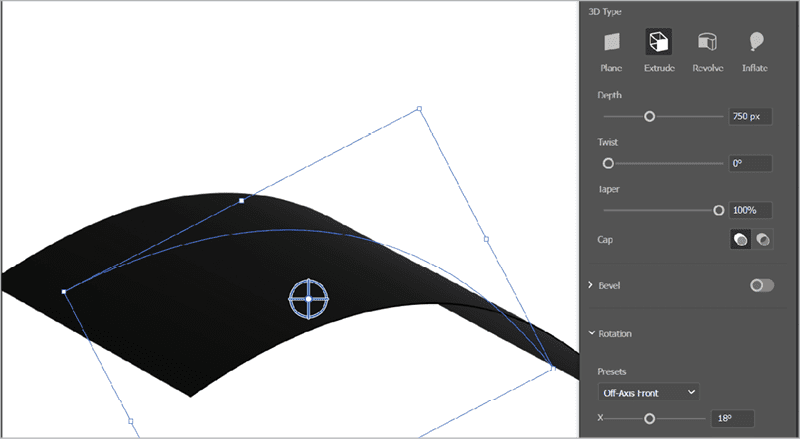This screenshot has width=800, height=439.
Task: Collapse the Rotation section chevron
Action: coord(591,333)
